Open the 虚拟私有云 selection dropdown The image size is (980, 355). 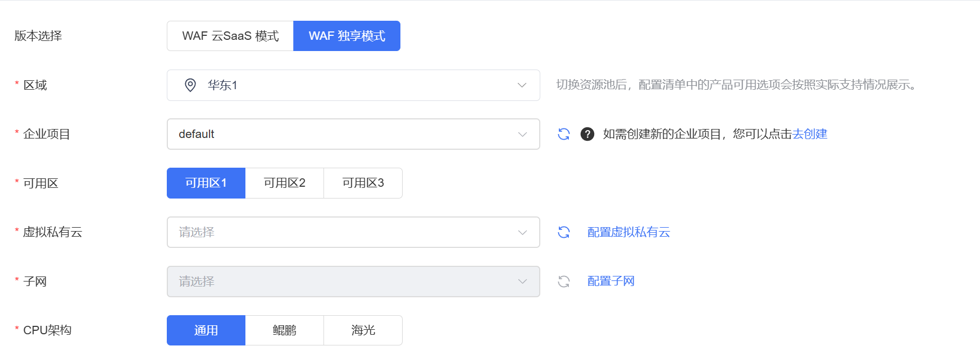pyautogui.click(x=353, y=232)
